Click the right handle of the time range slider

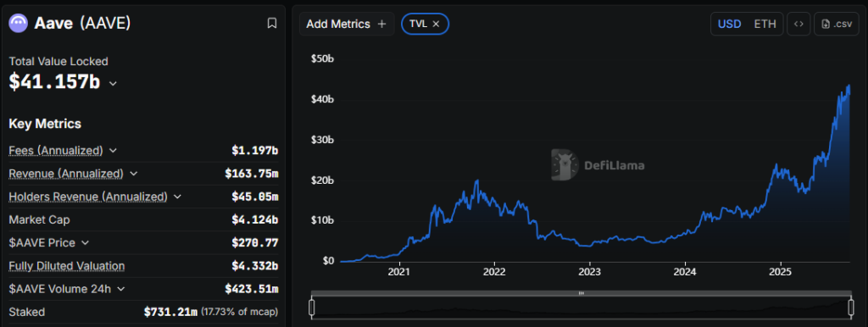tap(851, 308)
